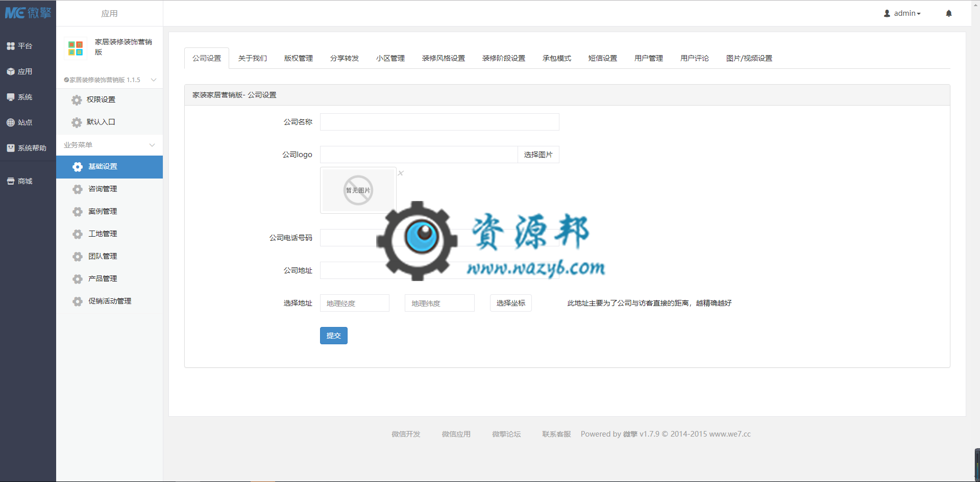Submit the form with 提交
Screen dimensions: 980x482
click(x=334, y=336)
